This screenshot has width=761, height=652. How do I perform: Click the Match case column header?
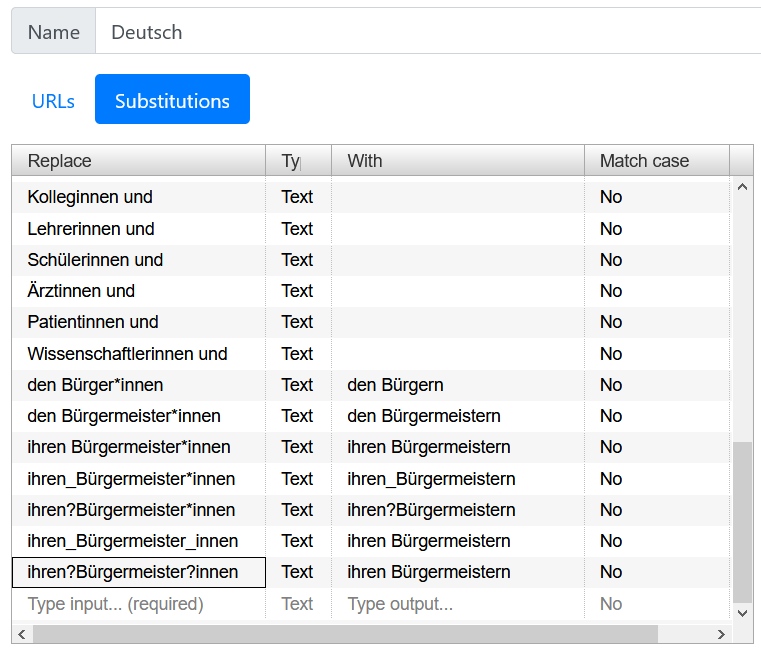point(656,161)
